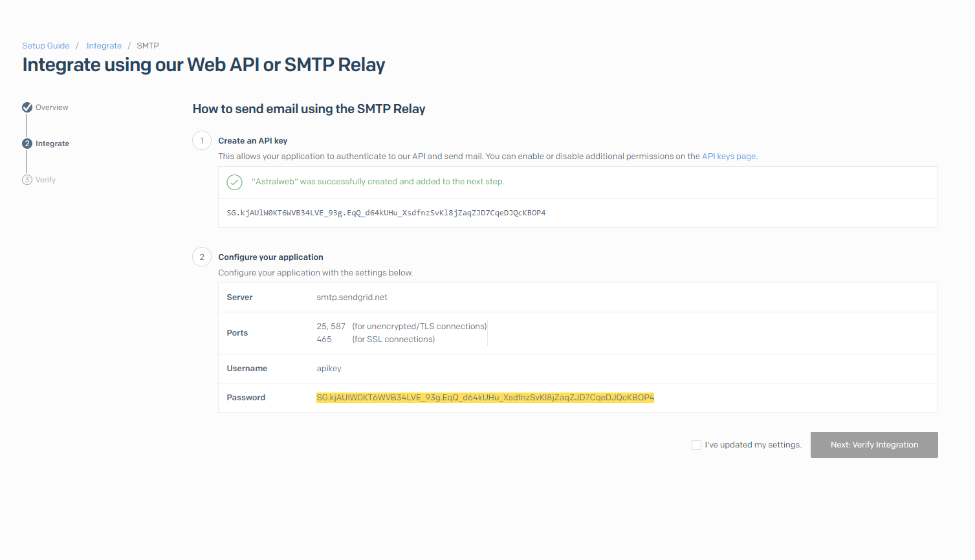The width and height of the screenshot is (975, 560).
Task: Check the box next to Next: Verify Integration
Action: click(x=696, y=445)
